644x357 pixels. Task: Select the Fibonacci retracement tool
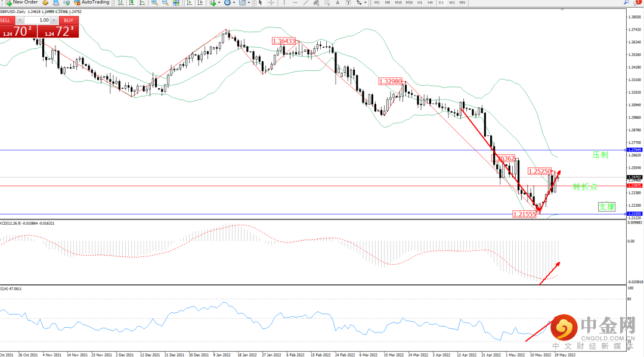[327, 2]
